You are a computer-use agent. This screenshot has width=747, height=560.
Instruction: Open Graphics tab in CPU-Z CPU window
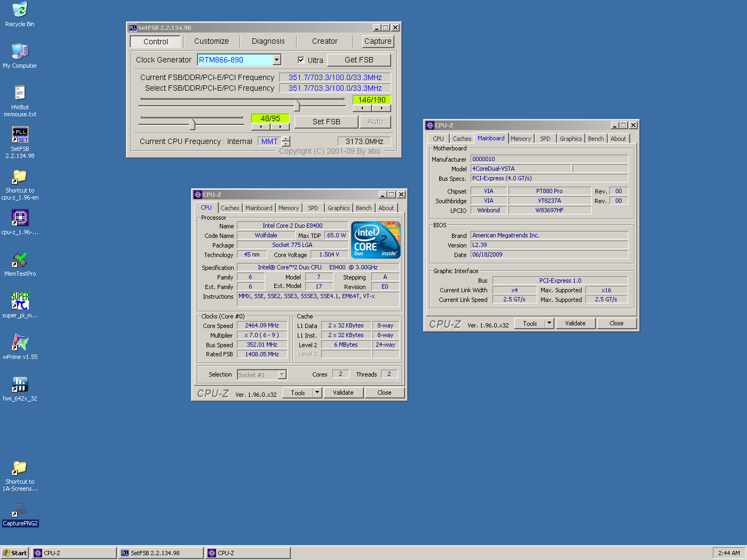point(339,208)
